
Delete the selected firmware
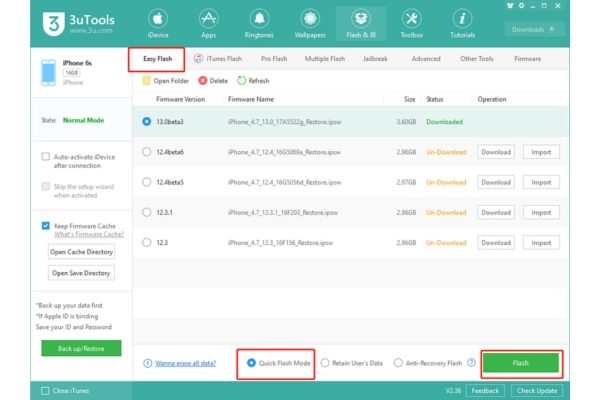coord(203,81)
